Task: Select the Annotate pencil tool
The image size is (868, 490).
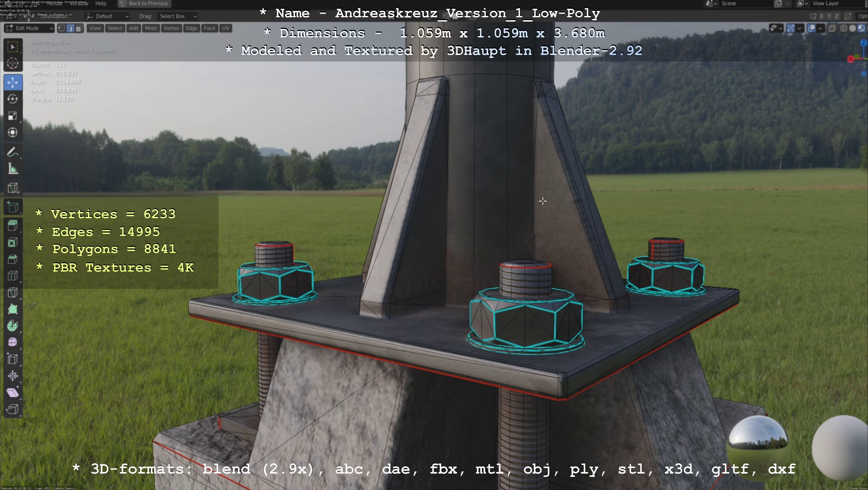Action: (x=13, y=152)
